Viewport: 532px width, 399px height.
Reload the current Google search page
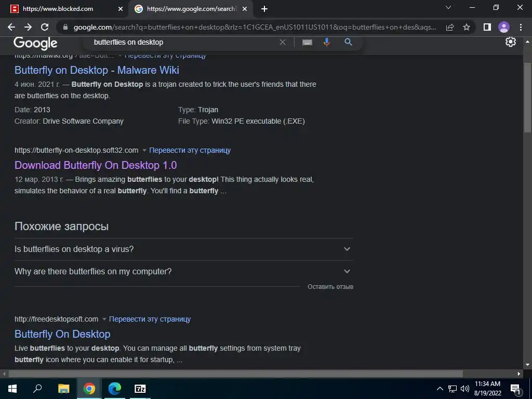click(45, 27)
